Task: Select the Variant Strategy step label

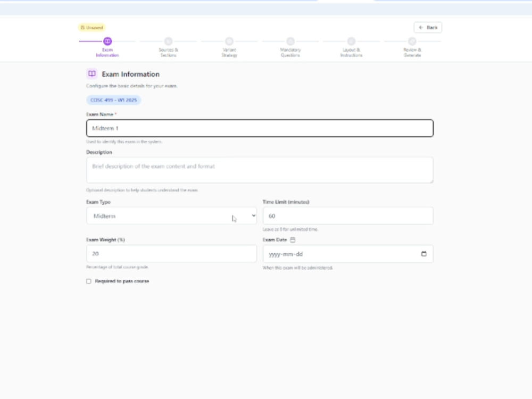Action: (x=229, y=52)
